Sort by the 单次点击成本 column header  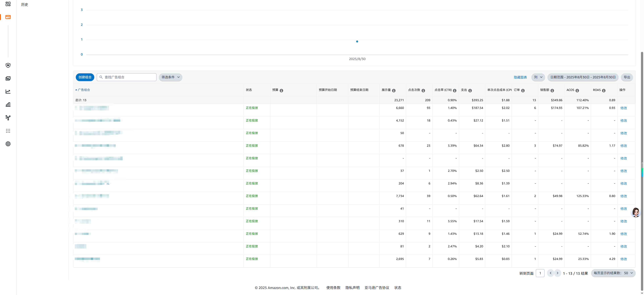click(499, 90)
